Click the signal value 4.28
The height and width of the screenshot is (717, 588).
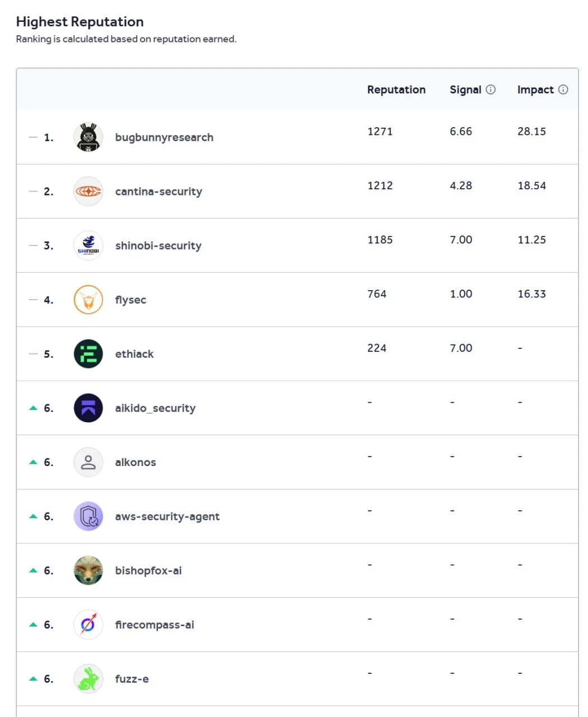click(461, 185)
